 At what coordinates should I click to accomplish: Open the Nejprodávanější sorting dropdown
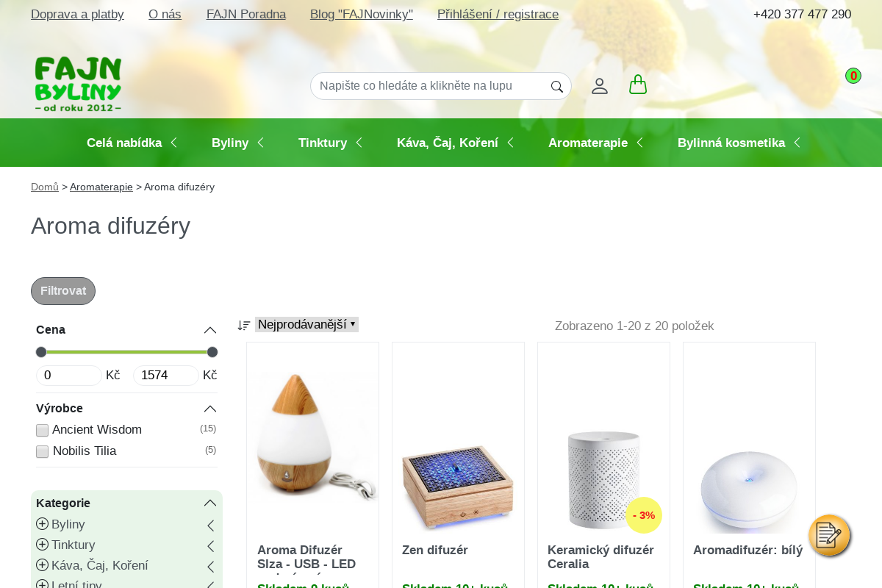(306, 325)
